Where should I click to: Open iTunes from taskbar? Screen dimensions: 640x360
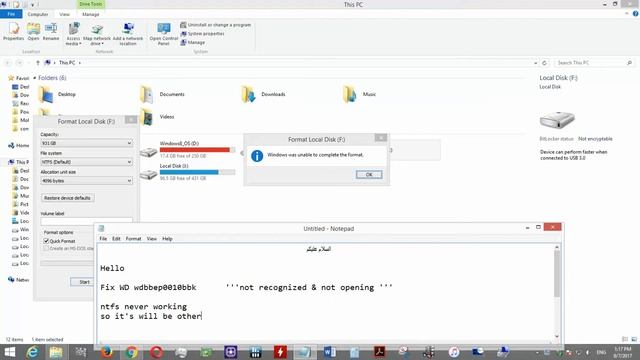[x=454, y=352]
